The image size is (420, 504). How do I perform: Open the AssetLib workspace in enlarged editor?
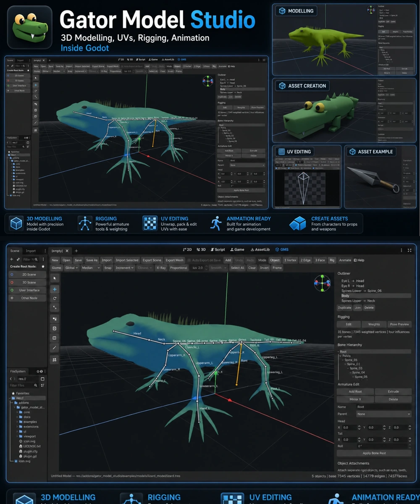(x=260, y=249)
